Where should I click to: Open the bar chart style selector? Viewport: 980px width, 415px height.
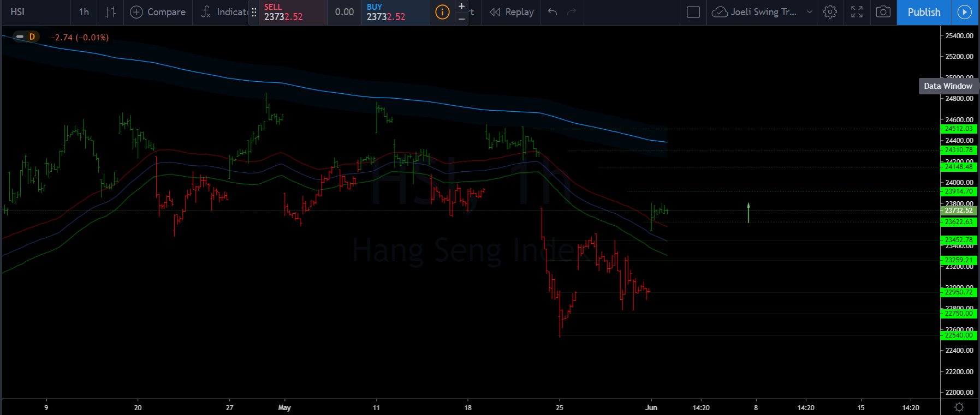coord(110,12)
